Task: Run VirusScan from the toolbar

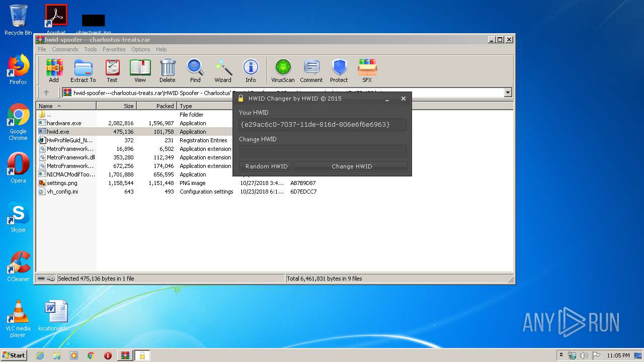Action: point(283,70)
